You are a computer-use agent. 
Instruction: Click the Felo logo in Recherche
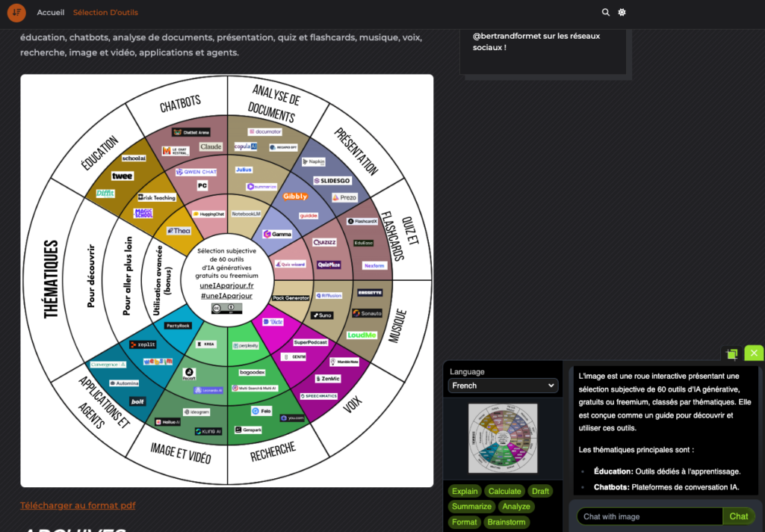tap(261, 411)
